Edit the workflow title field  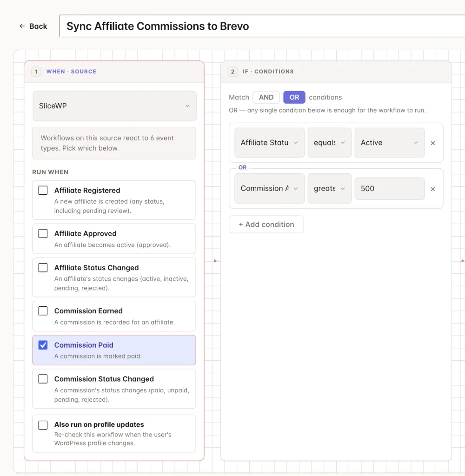(262, 26)
